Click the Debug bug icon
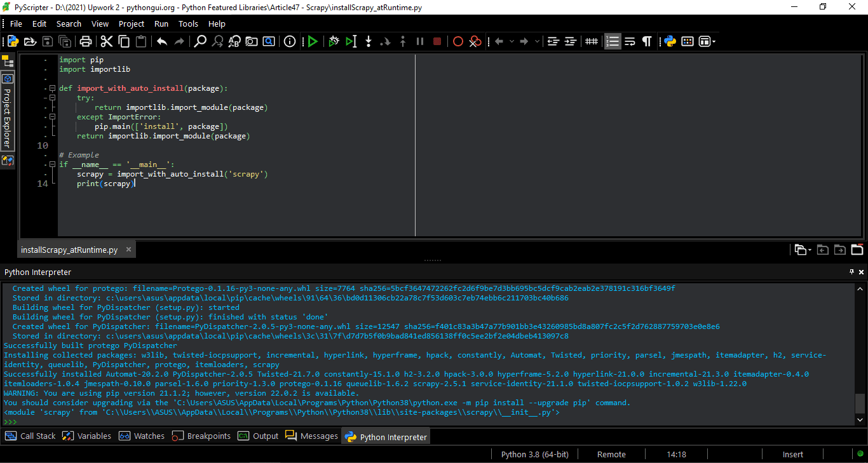The width and height of the screenshot is (868, 463). (x=334, y=41)
